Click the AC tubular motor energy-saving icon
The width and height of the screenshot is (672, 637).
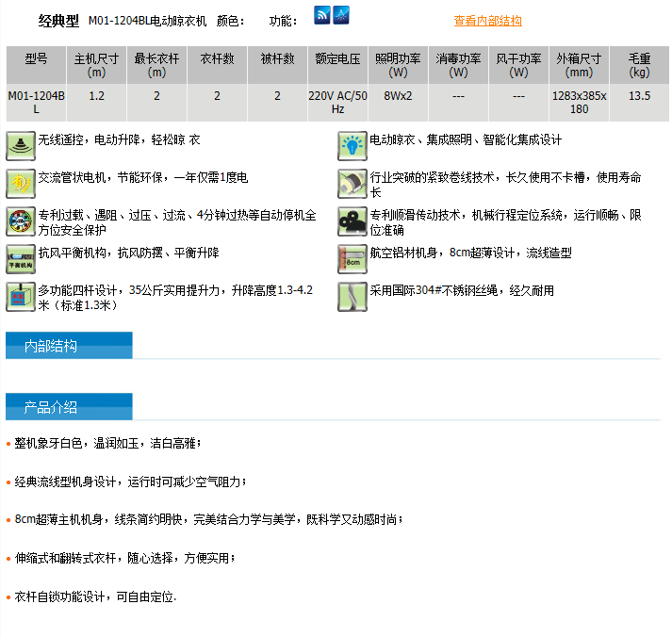click(21, 184)
